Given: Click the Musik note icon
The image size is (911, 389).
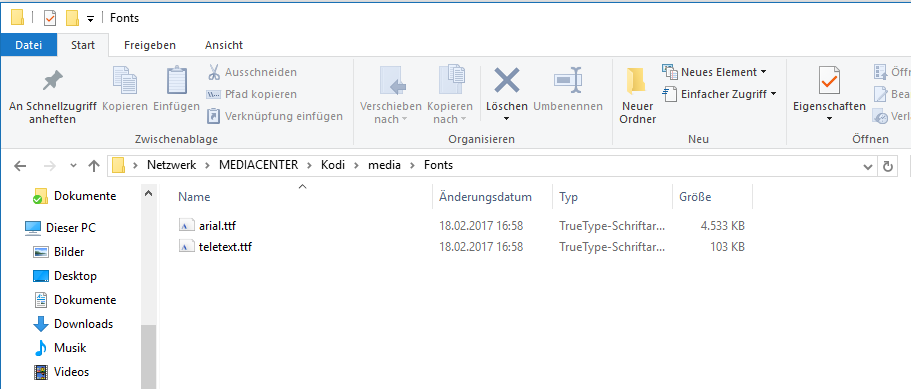Looking at the screenshot, I should point(41,348).
